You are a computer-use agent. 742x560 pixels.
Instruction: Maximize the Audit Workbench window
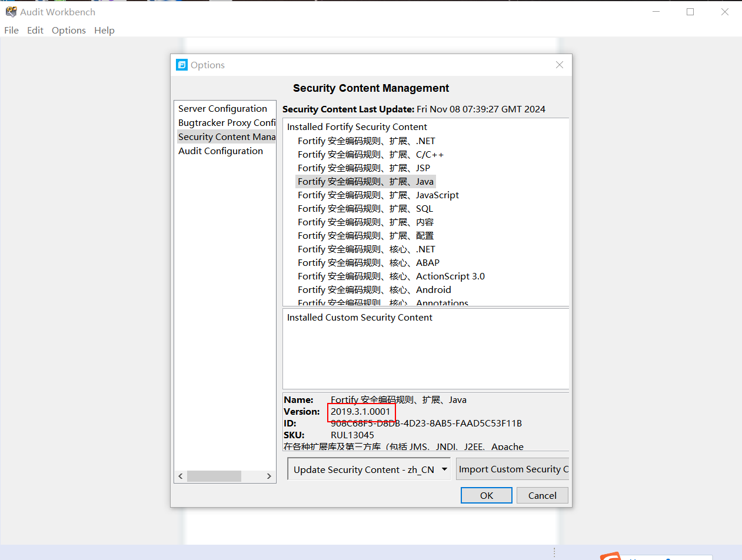tap(690, 12)
